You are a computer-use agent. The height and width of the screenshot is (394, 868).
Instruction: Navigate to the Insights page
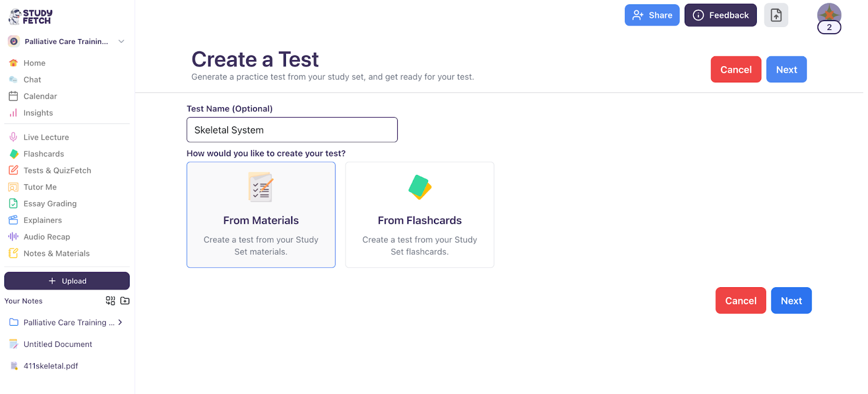[37, 113]
